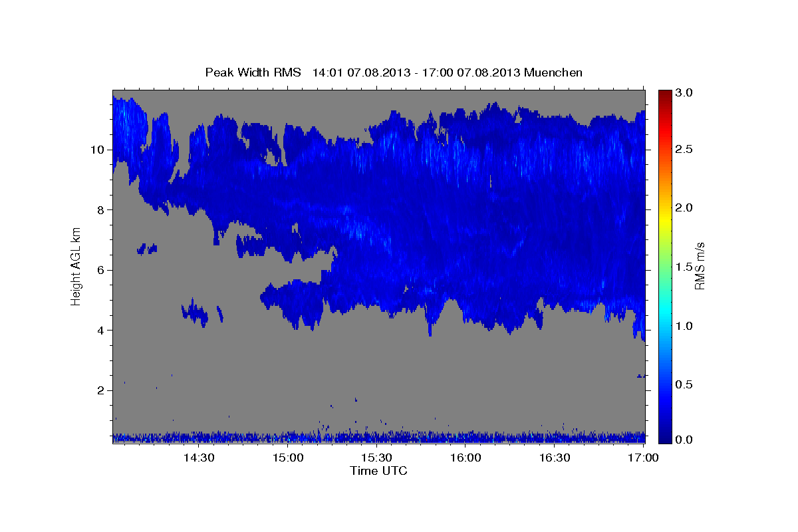Click the plot title 'Peak Width RMS'

pos(253,72)
